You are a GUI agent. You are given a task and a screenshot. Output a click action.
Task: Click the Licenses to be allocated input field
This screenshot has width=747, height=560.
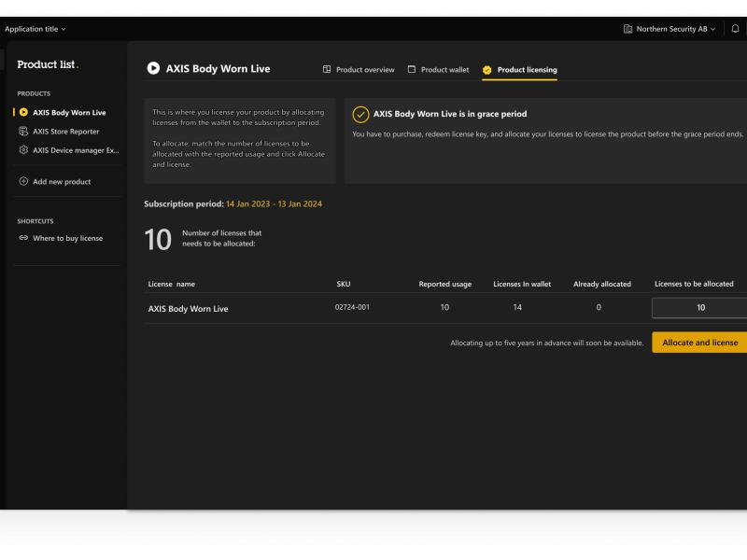point(699,308)
